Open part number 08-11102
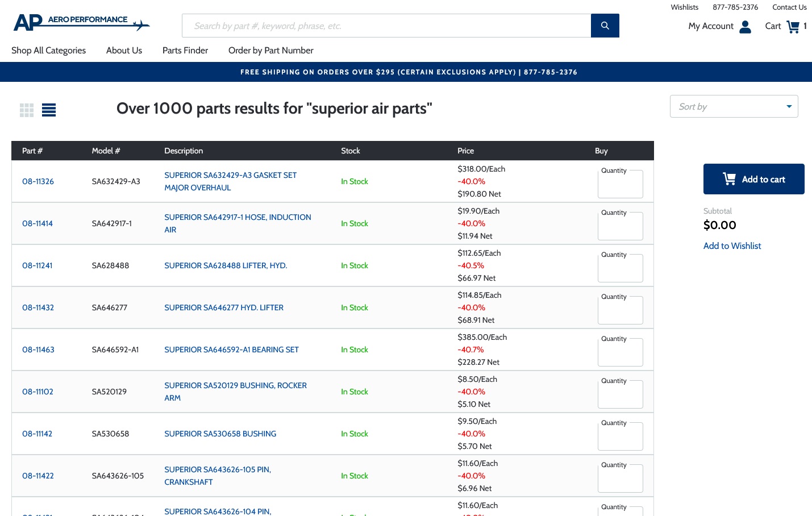Screen dimensions: 812x516 tap(38, 392)
